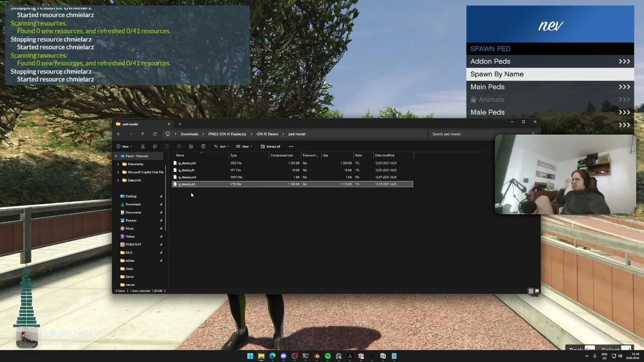Open Załączniki in the navigation pane
The width and height of the screenshot is (644, 362).
tap(134, 180)
